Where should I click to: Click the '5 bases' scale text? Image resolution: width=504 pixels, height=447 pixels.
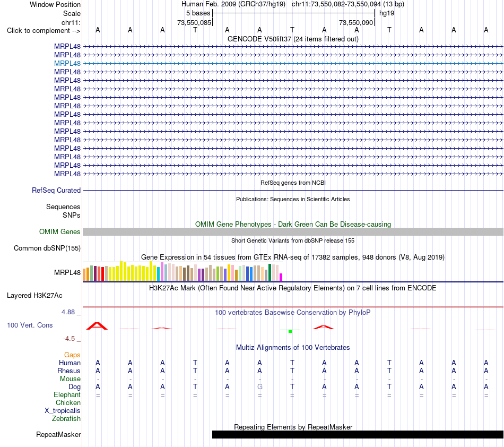198,13
